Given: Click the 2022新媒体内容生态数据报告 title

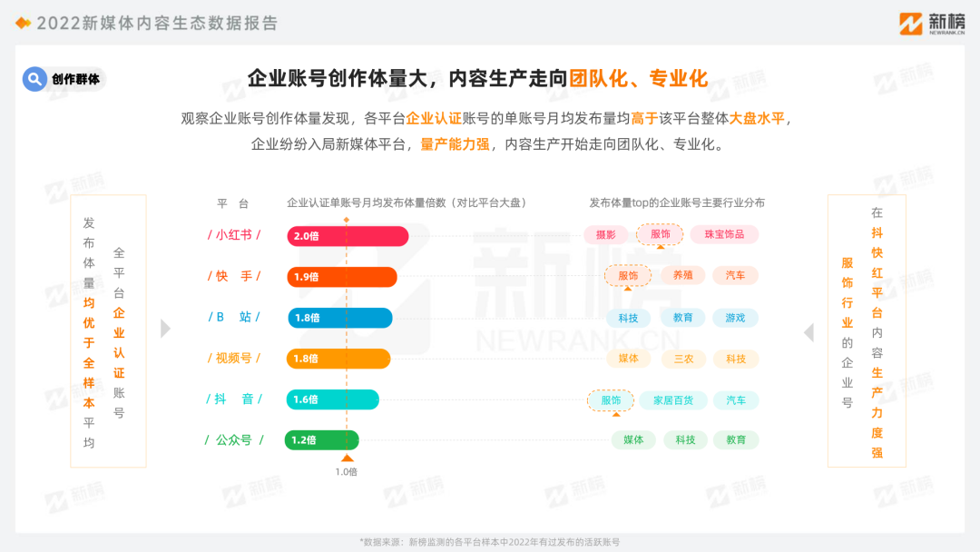Looking at the screenshot, I should click(x=157, y=23).
